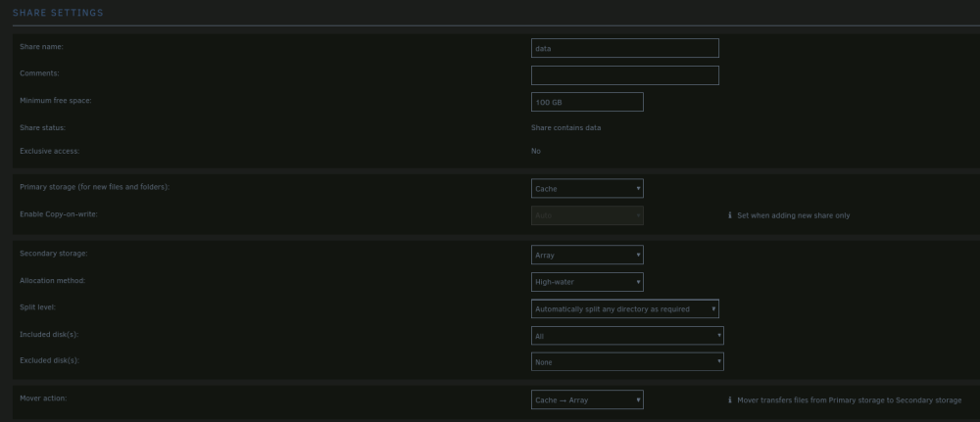Viewport: 980px width, 422px height.
Task: Click the Enable Copy-on-write label
Action: (x=59, y=214)
